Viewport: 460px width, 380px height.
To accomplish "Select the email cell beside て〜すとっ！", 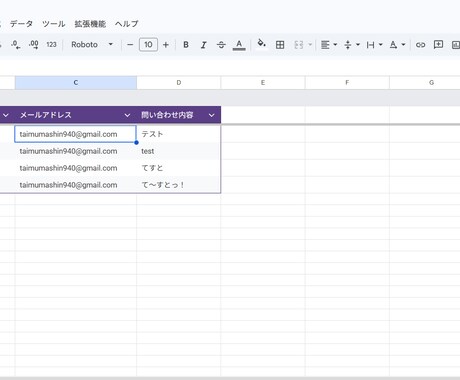I will click(x=76, y=185).
